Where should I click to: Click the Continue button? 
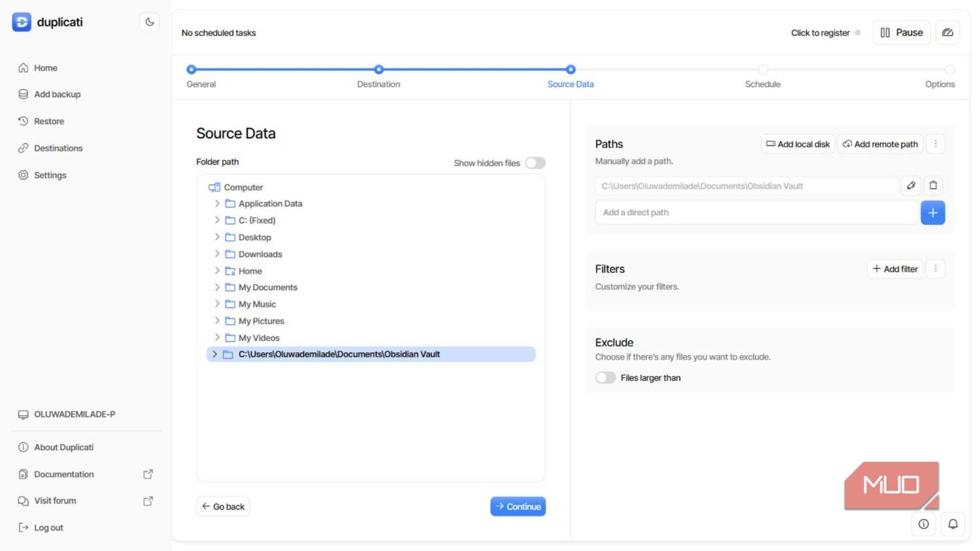click(x=517, y=507)
